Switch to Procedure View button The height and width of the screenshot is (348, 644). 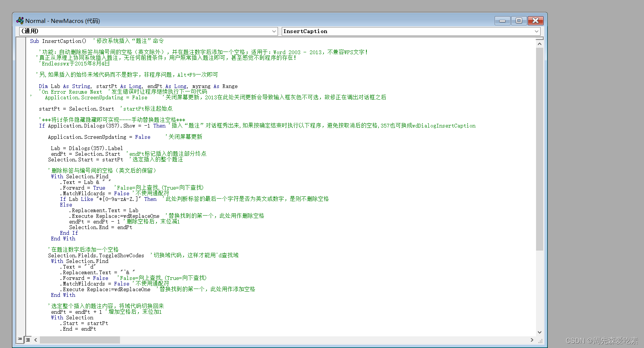pyautogui.click(x=20, y=340)
